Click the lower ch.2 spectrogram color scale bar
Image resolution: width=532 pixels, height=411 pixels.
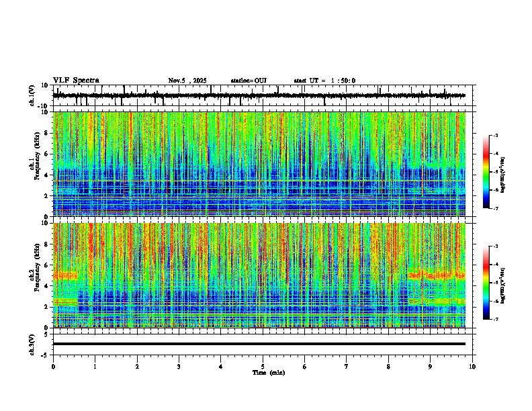coord(486,283)
